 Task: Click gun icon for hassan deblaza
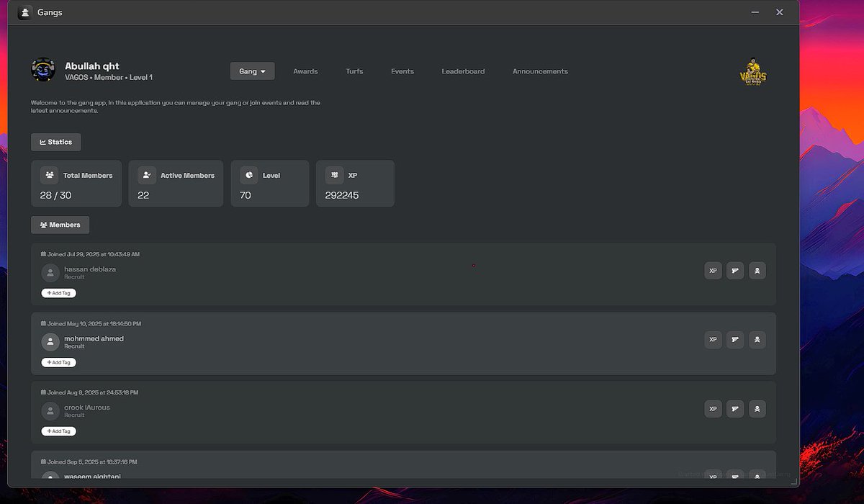coord(735,271)
